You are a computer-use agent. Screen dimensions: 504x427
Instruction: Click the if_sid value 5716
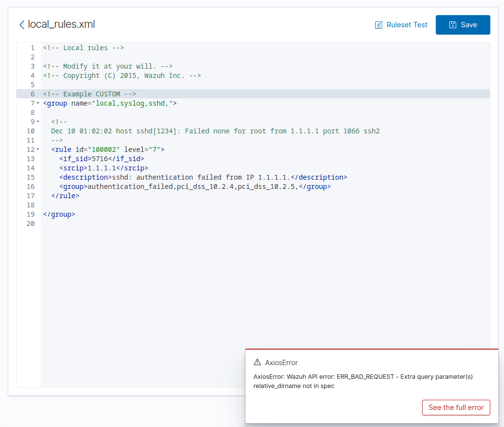103,159
